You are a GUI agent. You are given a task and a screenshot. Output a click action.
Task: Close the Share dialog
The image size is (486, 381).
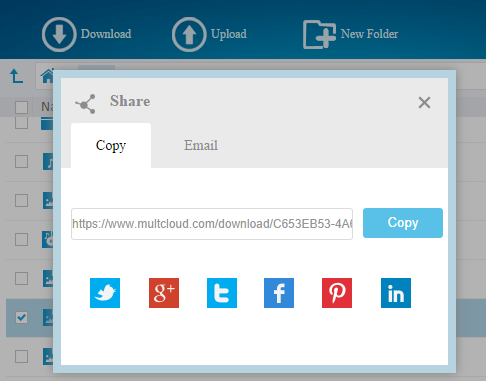coord(424,103)
